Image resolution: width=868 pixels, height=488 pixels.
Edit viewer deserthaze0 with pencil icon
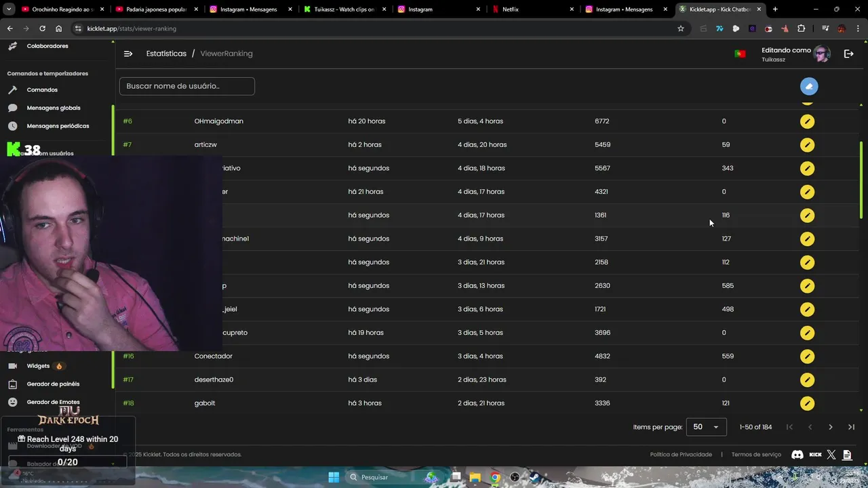coord(807,380)
